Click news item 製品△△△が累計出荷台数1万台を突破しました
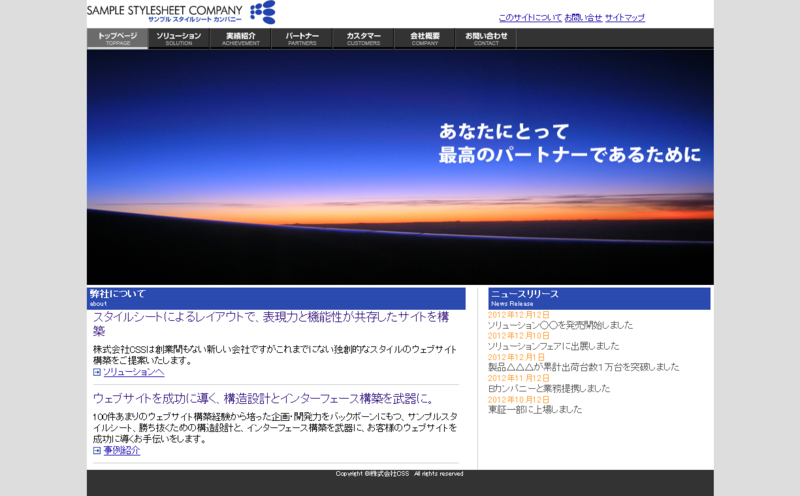Screen dimensions: 800x496 coord(584,367)
